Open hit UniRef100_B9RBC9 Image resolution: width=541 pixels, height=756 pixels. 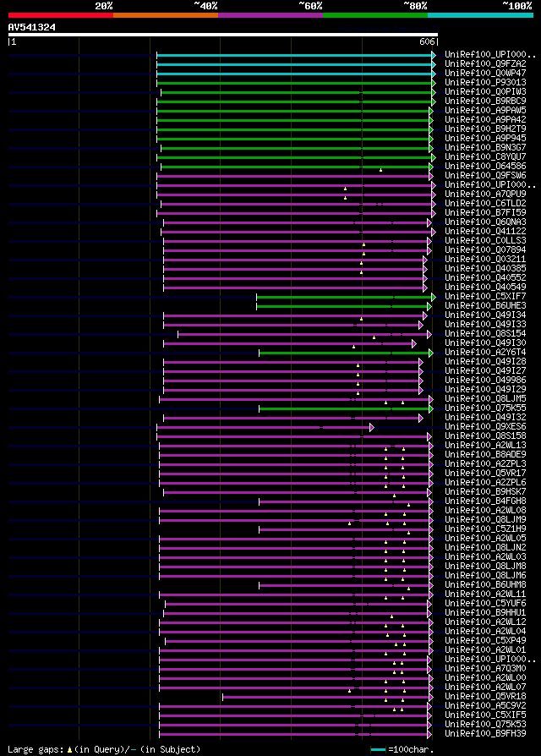pyautogui.click(x=485, y=101)
